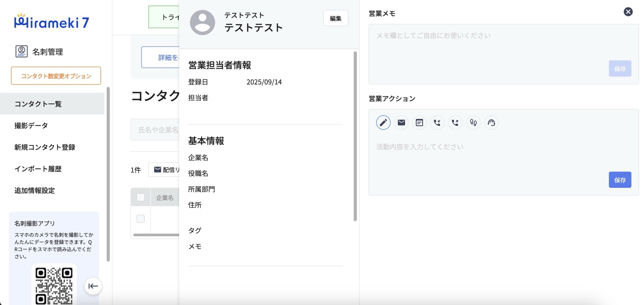Screen dimensions: 644x305
Task: Save the sales action with blue 保存
Action: pyautogui.click(x=620, y=180)
